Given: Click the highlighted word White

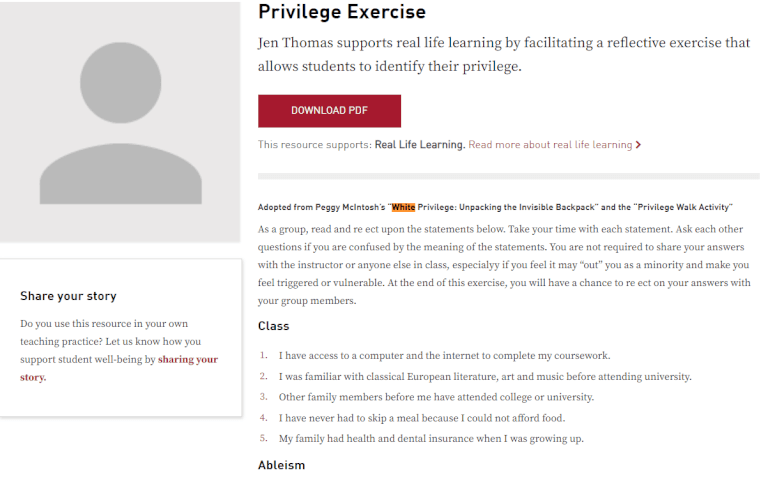Looking at the screenshot, I should 403,207.
